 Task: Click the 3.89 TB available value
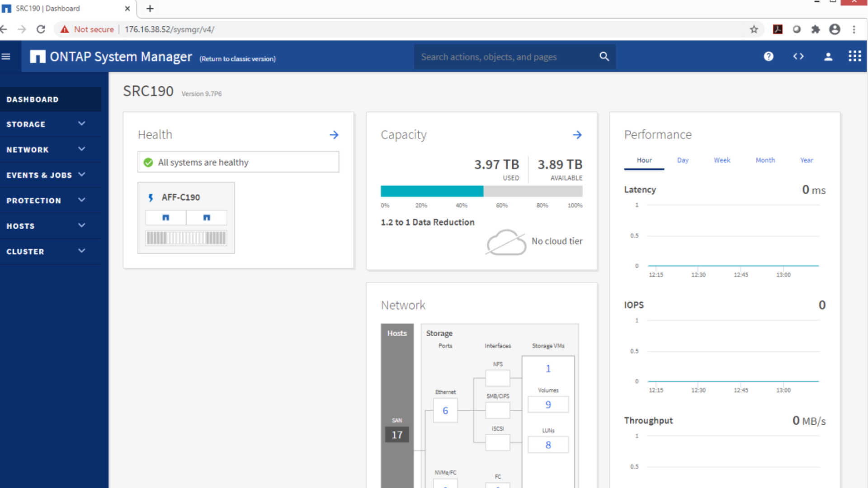pos(560,164)
